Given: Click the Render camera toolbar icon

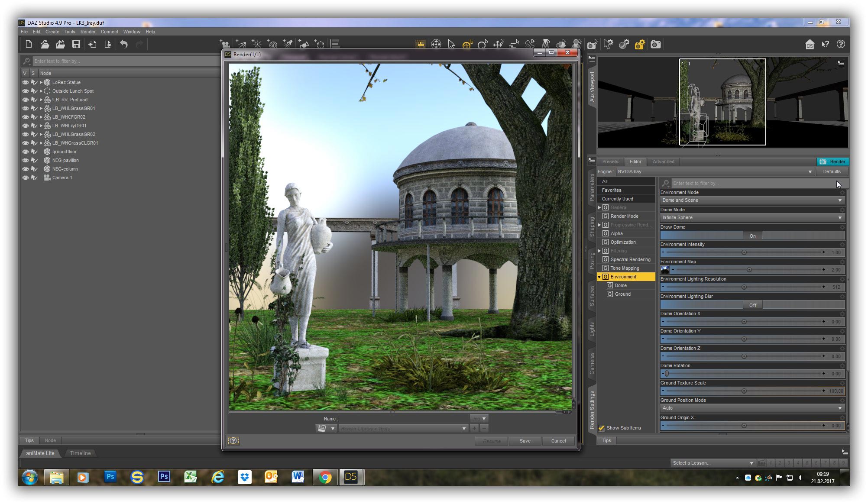Looking at the screenshot, I should click(656, 44).
